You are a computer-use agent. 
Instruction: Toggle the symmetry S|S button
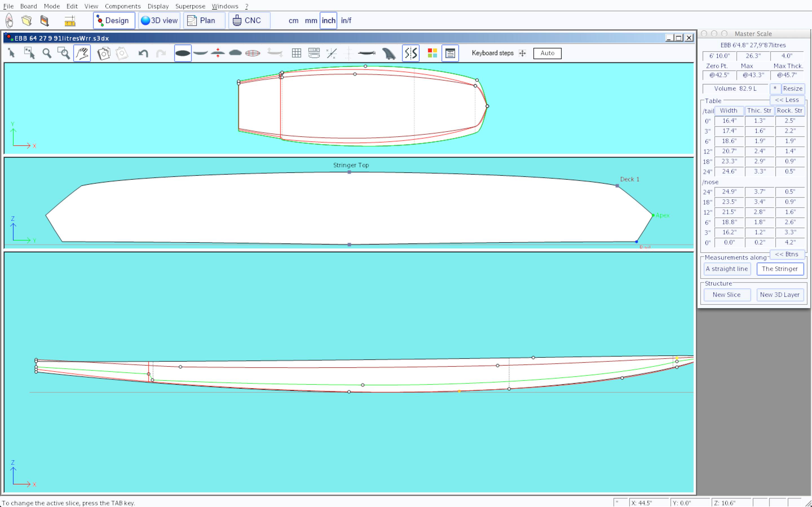[411, 53]
